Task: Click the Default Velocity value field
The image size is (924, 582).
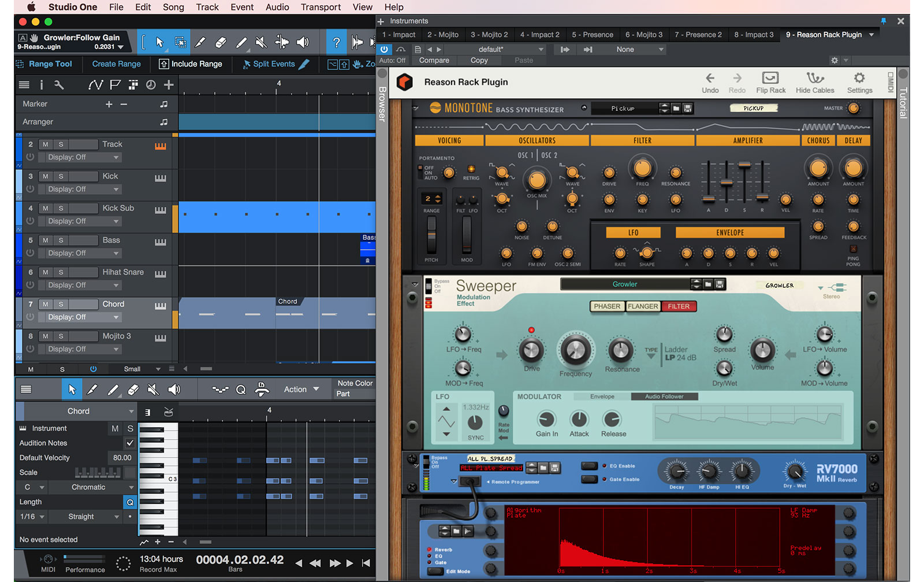Action: coord(121,458)
